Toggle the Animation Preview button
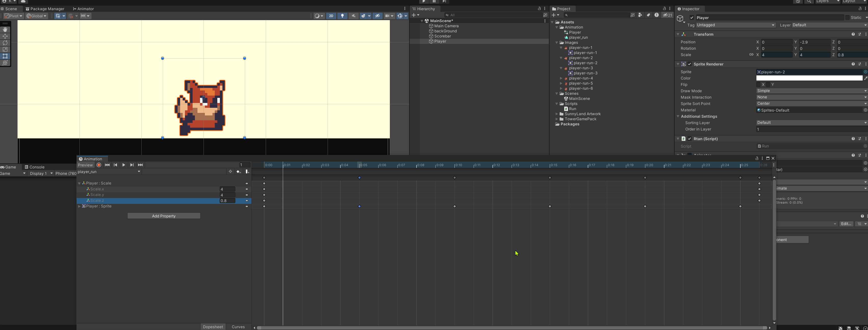The image size is (868, 330). (85, 165)
